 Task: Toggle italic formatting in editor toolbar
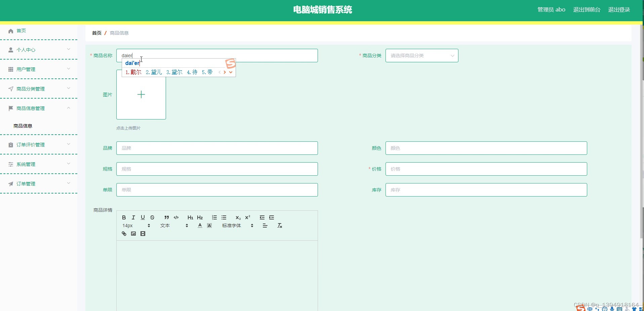(x=133, y=217)
